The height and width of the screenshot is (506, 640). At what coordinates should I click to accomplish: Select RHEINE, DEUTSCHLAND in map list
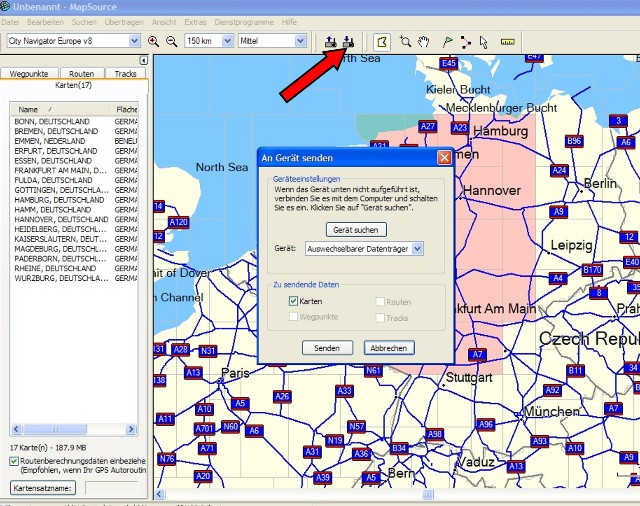pos(55,268)
